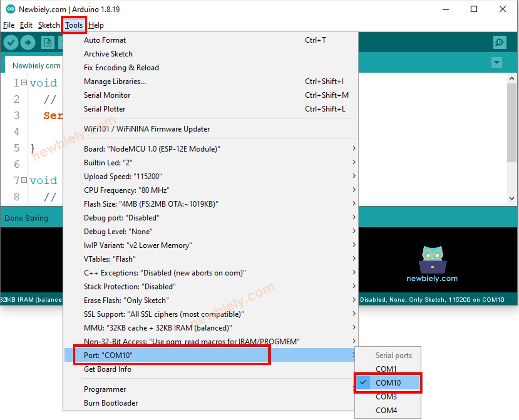This screenshot has height=420, width=519.
Task: Verify the sketch using the checkmark icon
Action: point(10,42)
